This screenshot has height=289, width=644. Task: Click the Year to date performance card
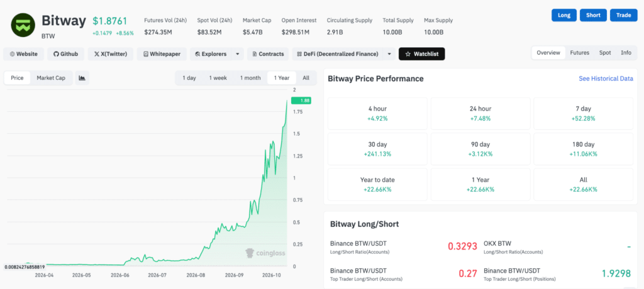[x=377, y=184]
